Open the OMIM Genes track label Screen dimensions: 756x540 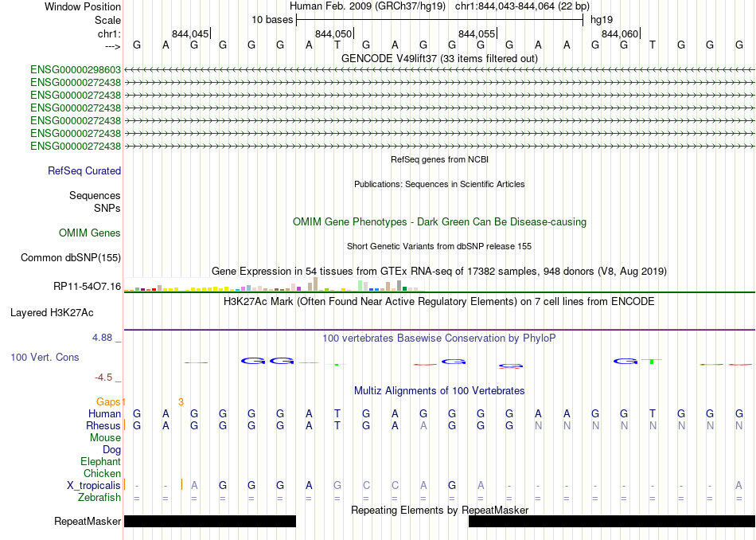coord(90,233)
